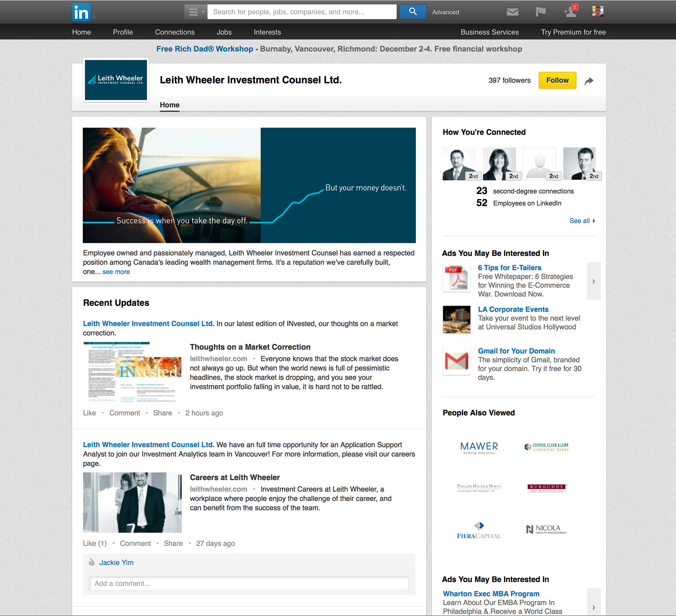Open the Nicola Wealth Management logo

tap(546, 529)
